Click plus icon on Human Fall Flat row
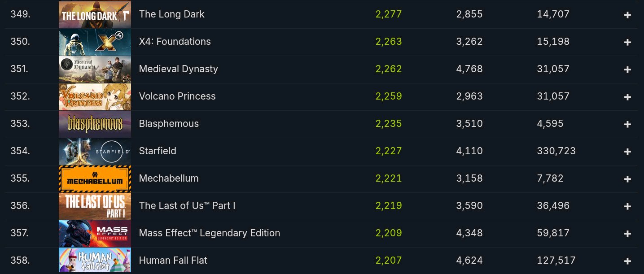 click(627, 261)
